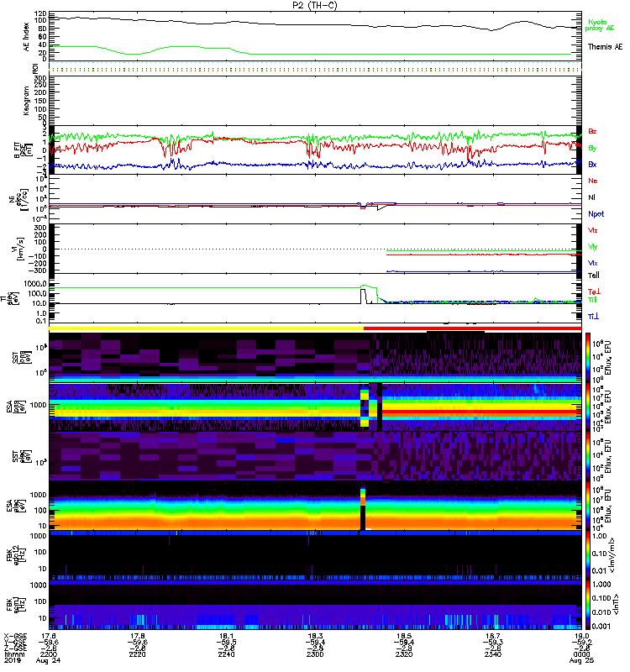
Task: Click the plot title "P2 (TH-C)"
Action: (314, 5)
